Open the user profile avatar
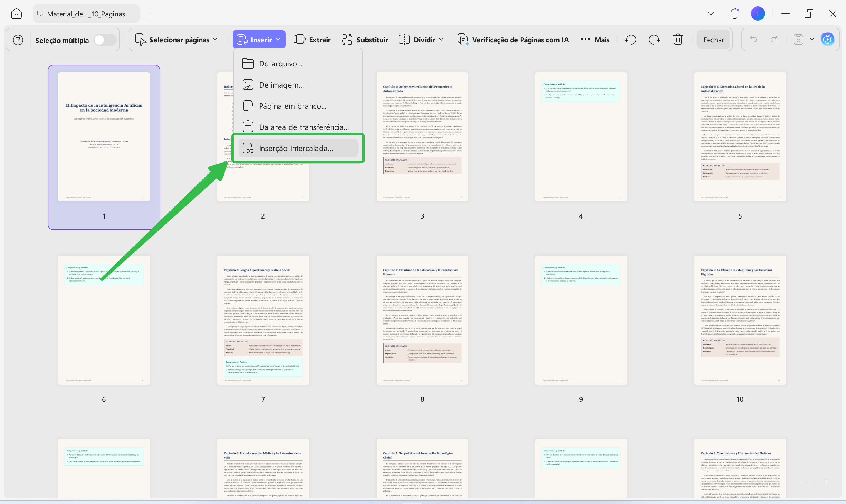Image resolution: width=846 pixels, height=504 pixels. tap(758, 14)
